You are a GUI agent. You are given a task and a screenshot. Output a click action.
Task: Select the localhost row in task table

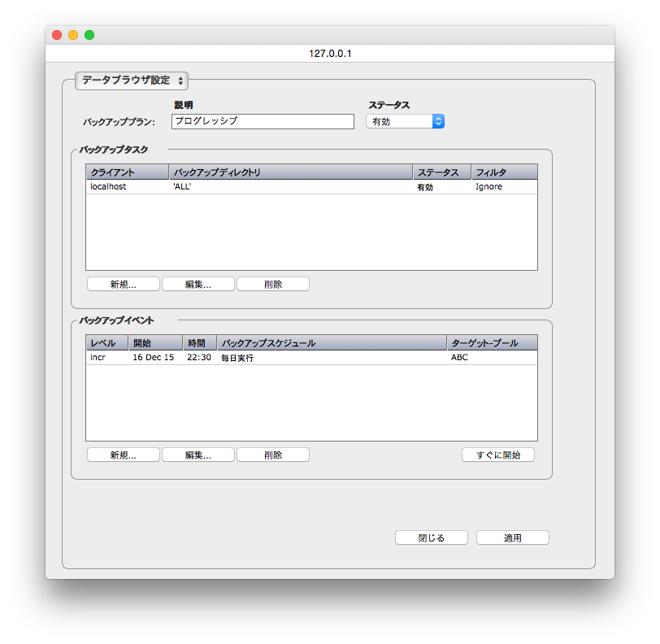click(x=311, y=187)
